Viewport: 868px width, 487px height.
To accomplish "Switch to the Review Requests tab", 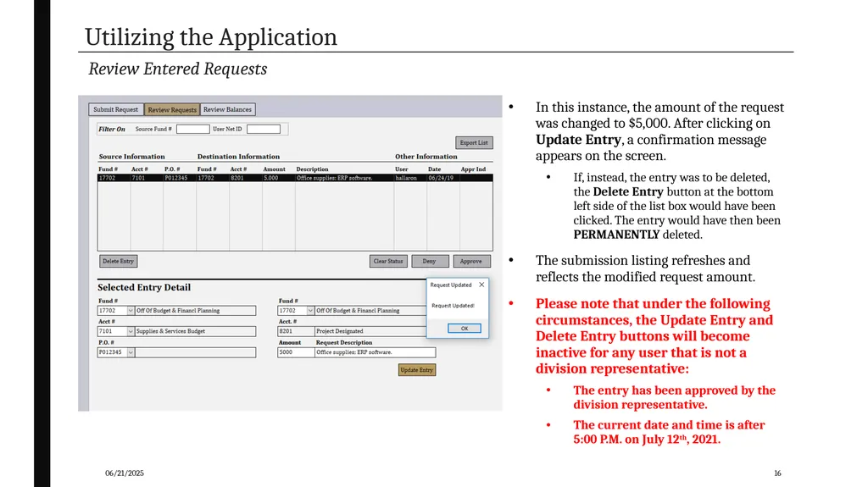I will [x=172, y=109].
